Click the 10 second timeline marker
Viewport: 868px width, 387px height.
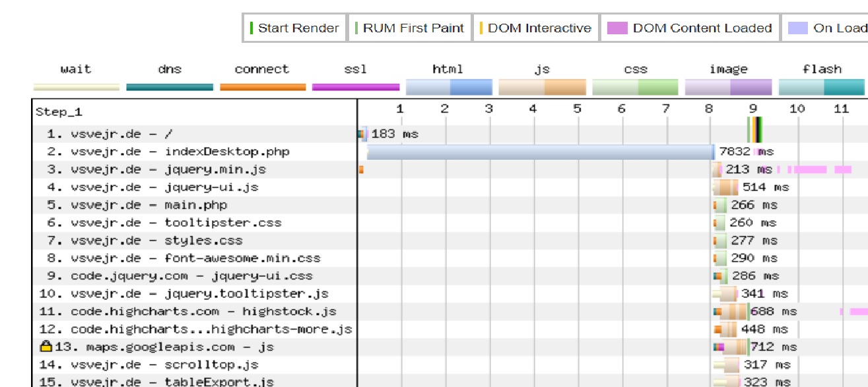797,109
